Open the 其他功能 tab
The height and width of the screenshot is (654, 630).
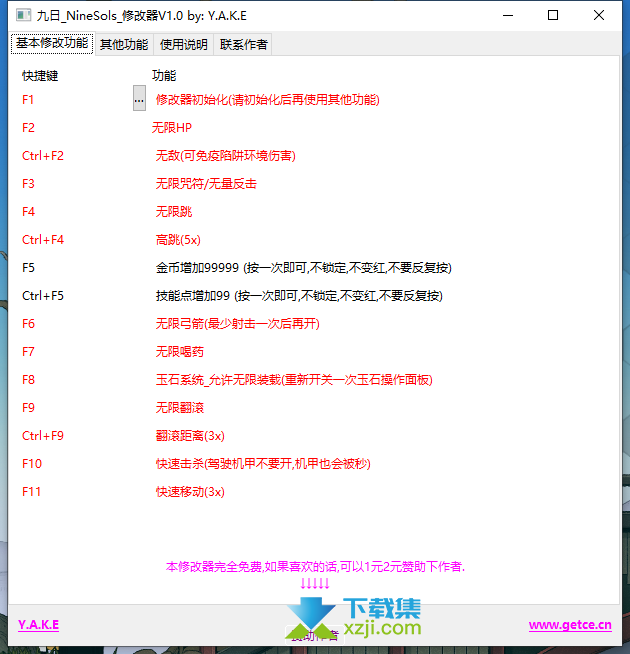coord(124,44)
